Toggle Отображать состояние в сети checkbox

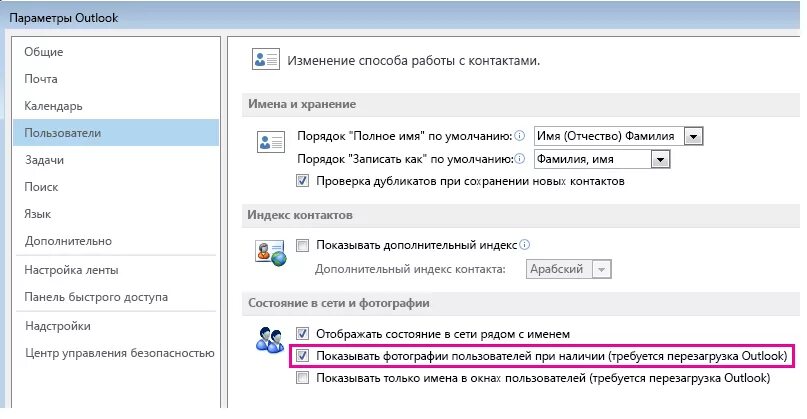(303, 334)
